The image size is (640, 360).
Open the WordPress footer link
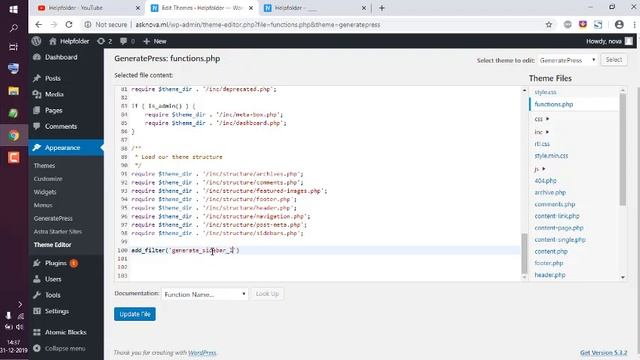pyautogui.click(x=202, y=353)
